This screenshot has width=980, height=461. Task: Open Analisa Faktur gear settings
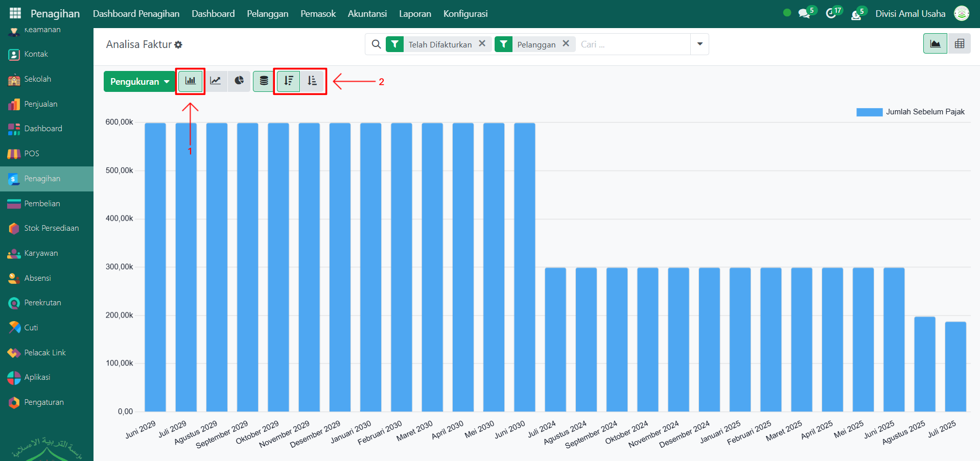[178, 45]
